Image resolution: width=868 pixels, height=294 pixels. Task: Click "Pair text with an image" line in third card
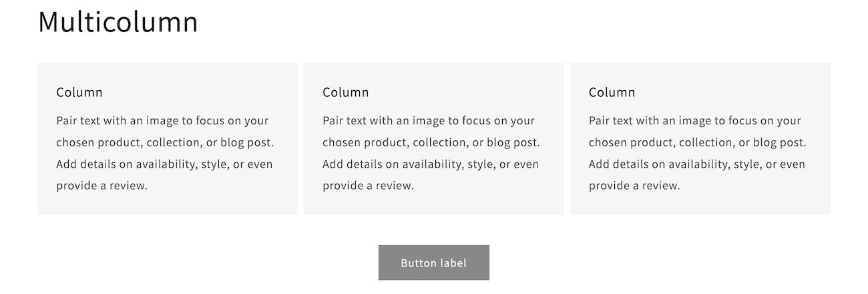(694, 121)
